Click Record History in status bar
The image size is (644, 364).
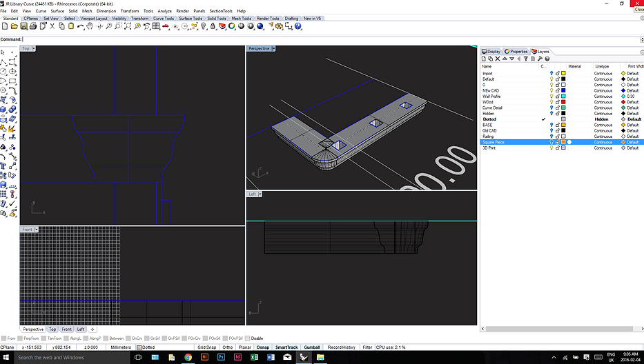coord(341,347)
